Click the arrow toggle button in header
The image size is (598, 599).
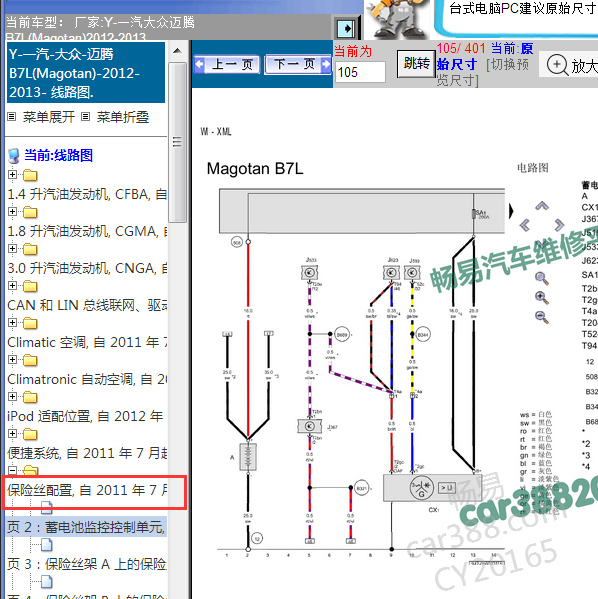[x=347, y=28]
